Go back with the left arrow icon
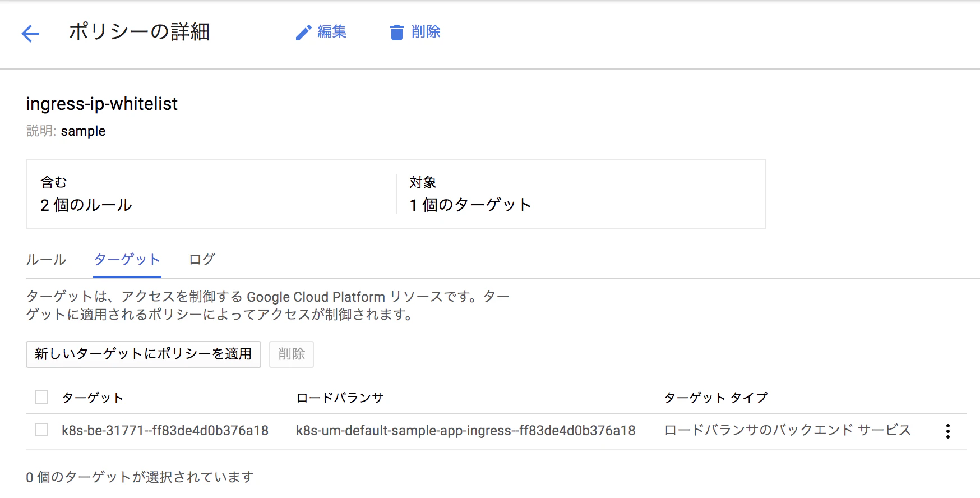The image size is (980, 498). click(30, 34)
